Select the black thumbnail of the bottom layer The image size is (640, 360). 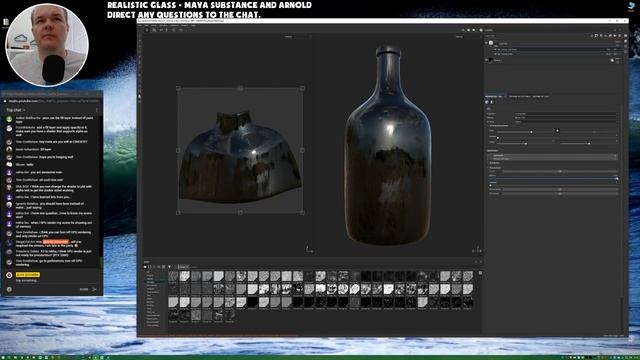pyautogui.click(x=491, y=60)
